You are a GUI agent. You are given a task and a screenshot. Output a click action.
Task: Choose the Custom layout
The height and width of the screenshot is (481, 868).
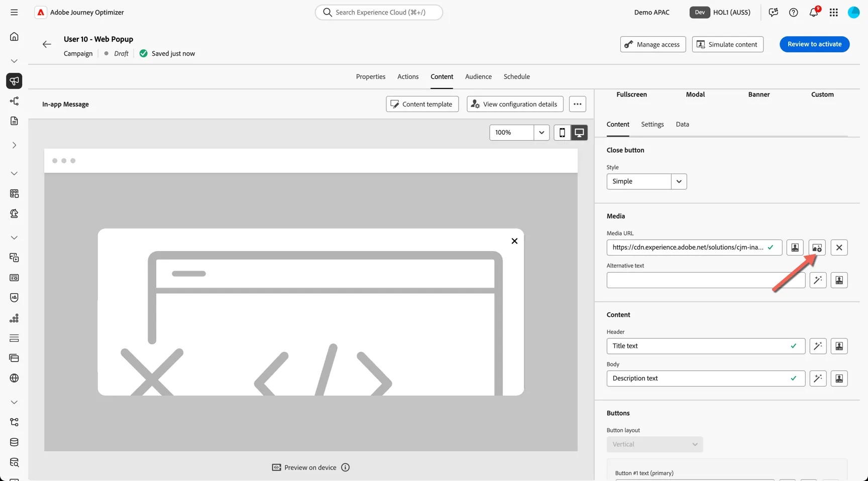pyautogui.click(x=822, y=94)
